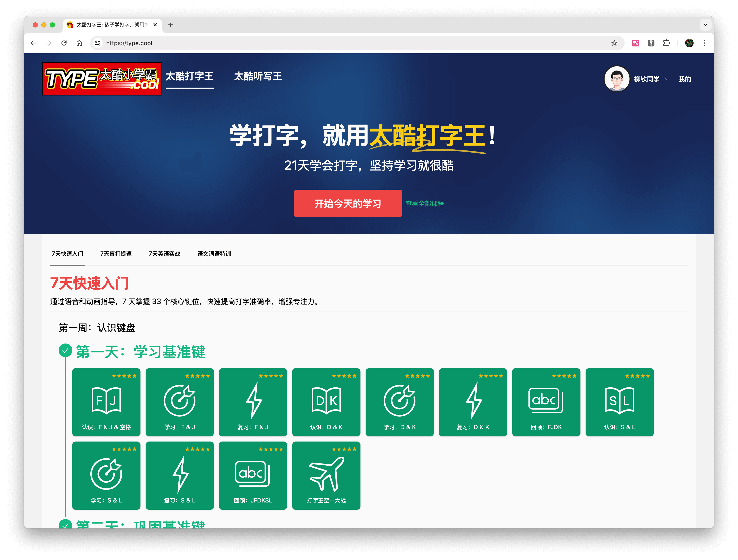Screen dimensions: 738x560
Task: Click the browser forward arrow
Action: 49,43
